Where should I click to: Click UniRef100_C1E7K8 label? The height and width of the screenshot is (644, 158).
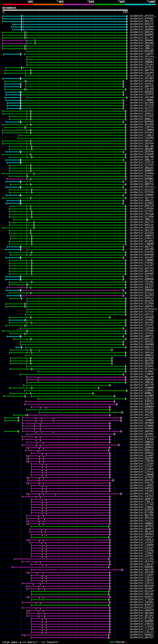pyautogui.click(x=142, y=89)
